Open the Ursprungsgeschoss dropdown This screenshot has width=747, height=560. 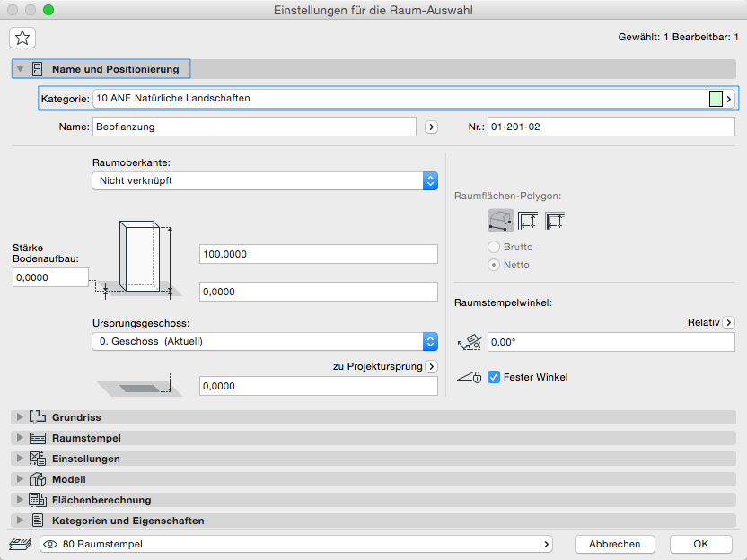(x=265, y=341)
